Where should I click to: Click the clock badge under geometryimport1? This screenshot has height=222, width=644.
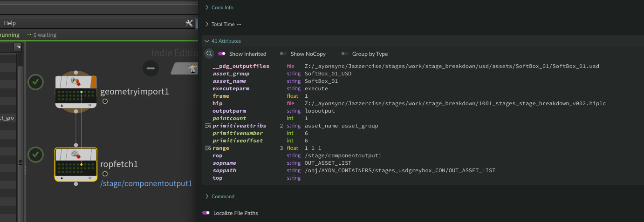(105, 101)
